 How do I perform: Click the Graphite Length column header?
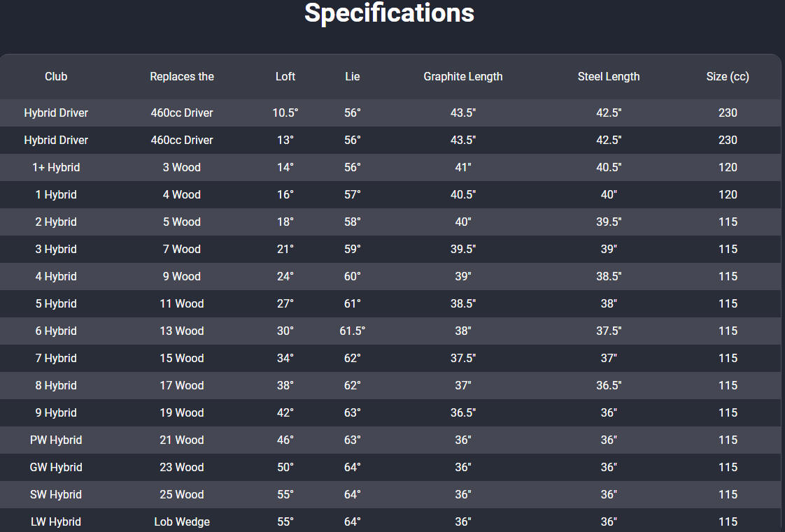click(x=463, y=76)
